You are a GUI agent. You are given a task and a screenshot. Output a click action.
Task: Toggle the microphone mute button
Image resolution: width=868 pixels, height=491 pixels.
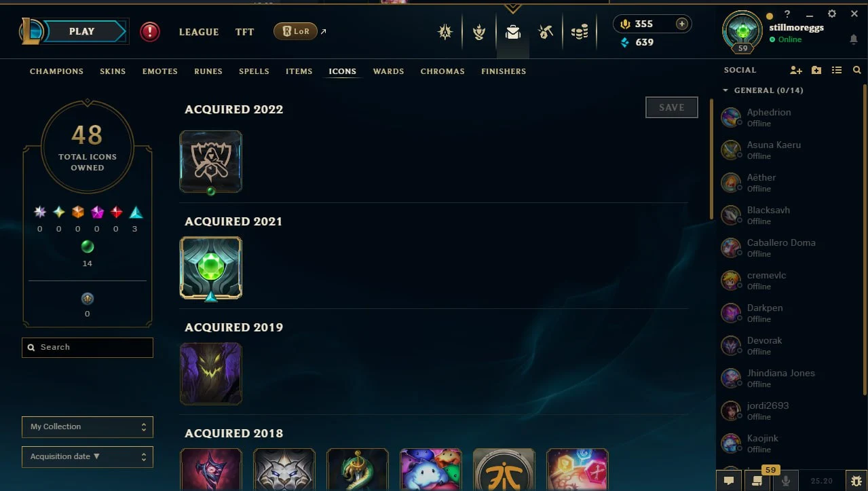pos(786,481)
